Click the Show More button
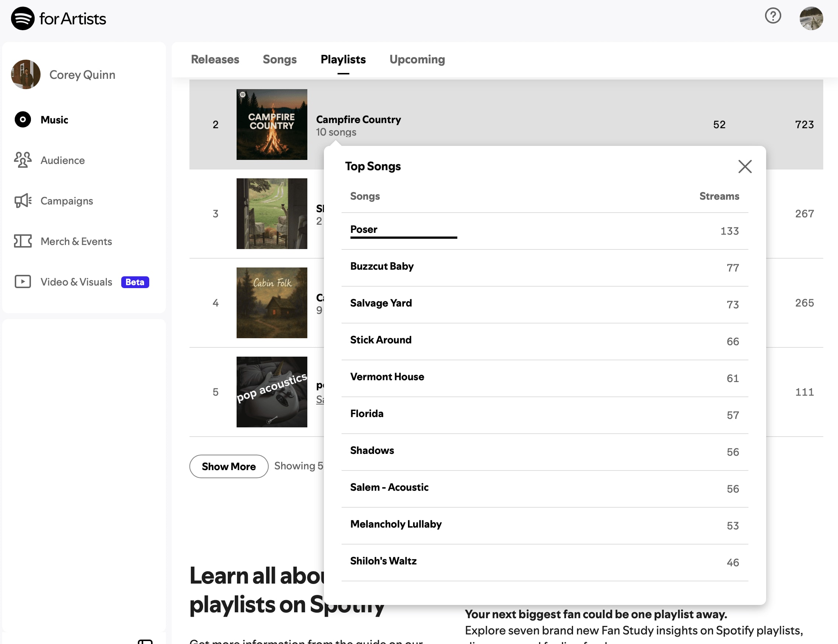 pyautogui.click(x=228, y=466)
